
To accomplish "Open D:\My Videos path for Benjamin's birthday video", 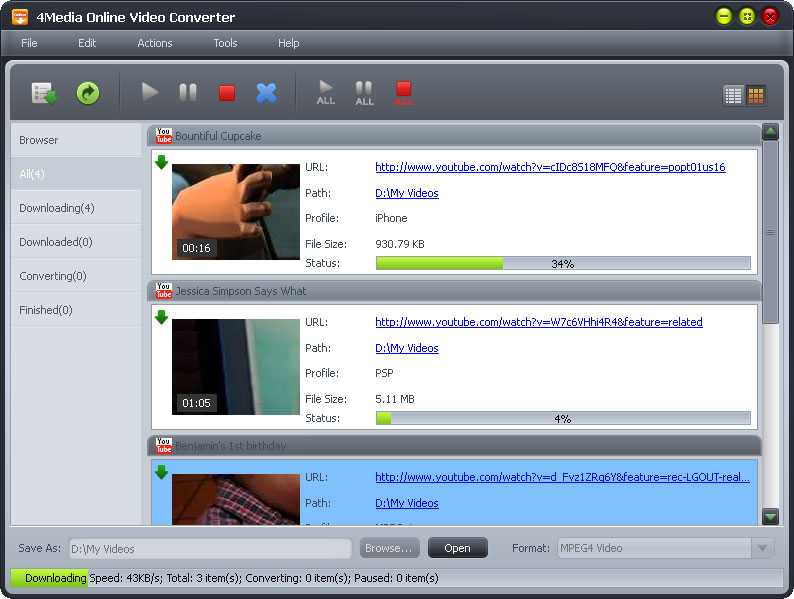I will click(x=407, y=503).
